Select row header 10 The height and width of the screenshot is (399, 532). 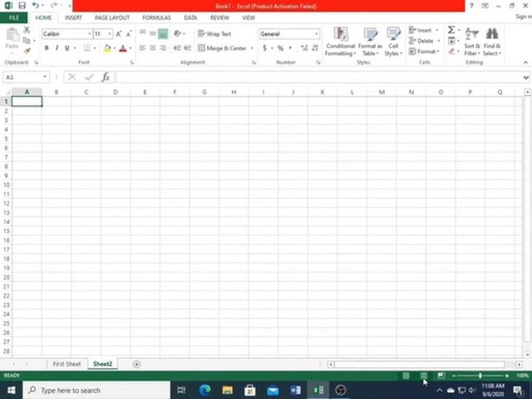pyautogui.click(x=6, y=185)
